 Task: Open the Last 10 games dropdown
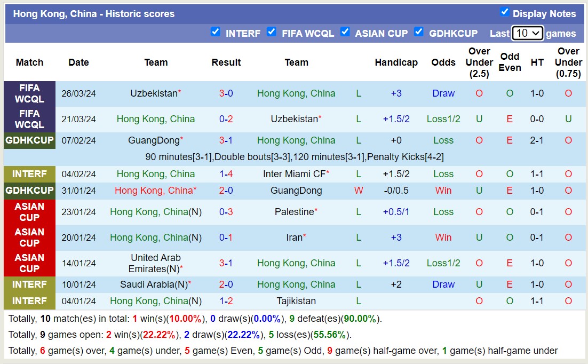(x=527, y=34)
